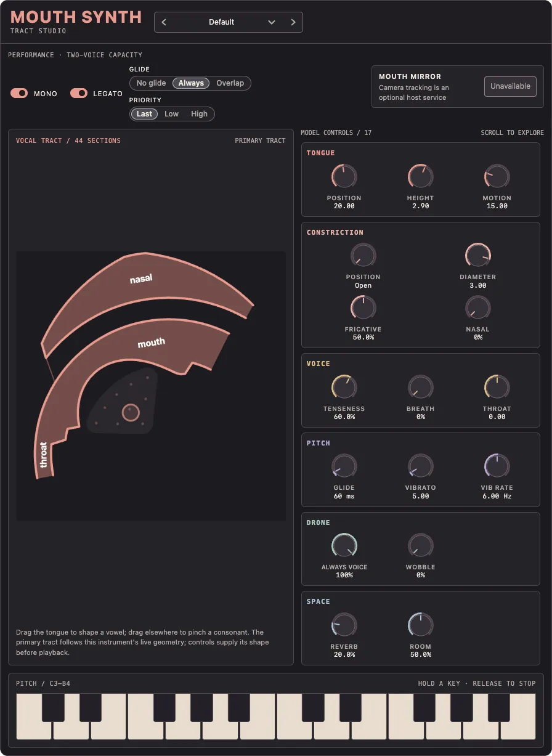Click the REVERB knob

pos(344,625)
